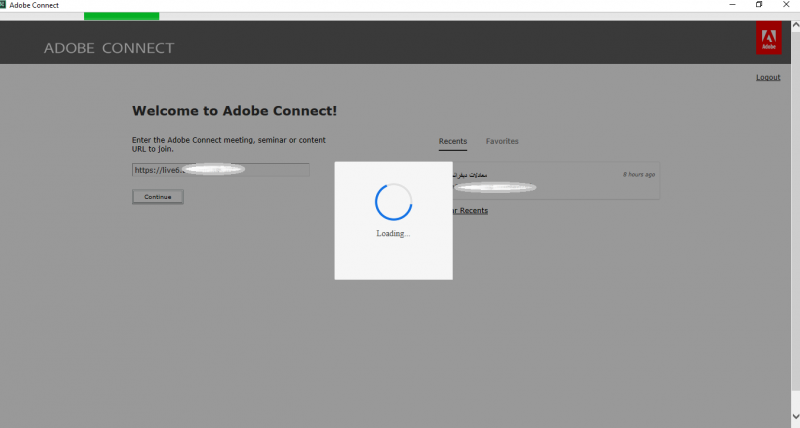Click the Adobe Connect title bar app icon
The height and width of the screenshot is (428, 800).
[x=4, y=5]
